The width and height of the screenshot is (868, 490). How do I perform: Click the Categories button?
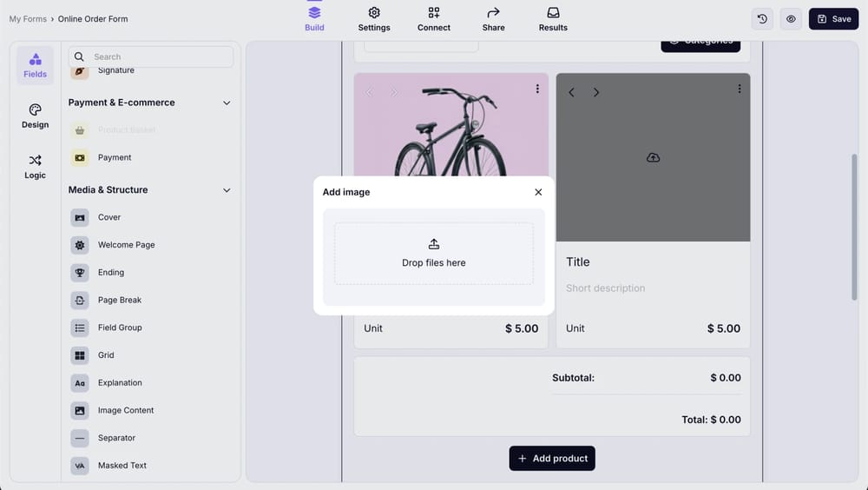[700, 46]
